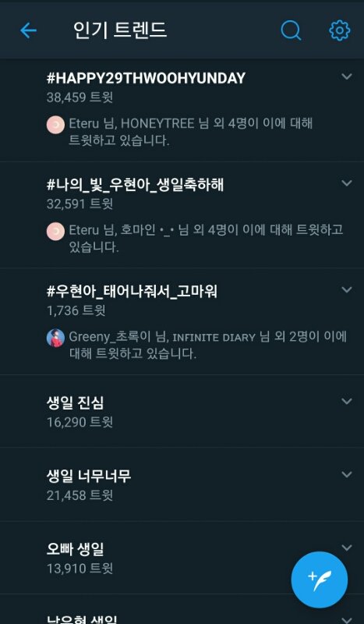Open search with the magnifier icon
The image size is (364, 624).
click(x=291, y=30)
